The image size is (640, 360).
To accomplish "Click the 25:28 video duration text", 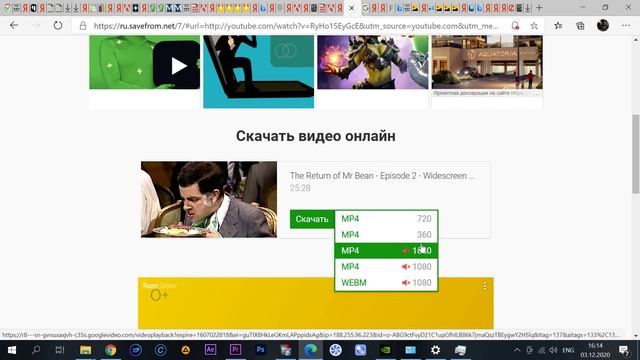I will tap(300, 188).
